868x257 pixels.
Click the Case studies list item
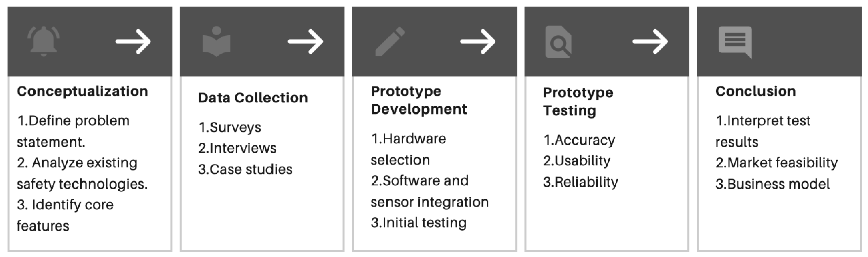245,169
